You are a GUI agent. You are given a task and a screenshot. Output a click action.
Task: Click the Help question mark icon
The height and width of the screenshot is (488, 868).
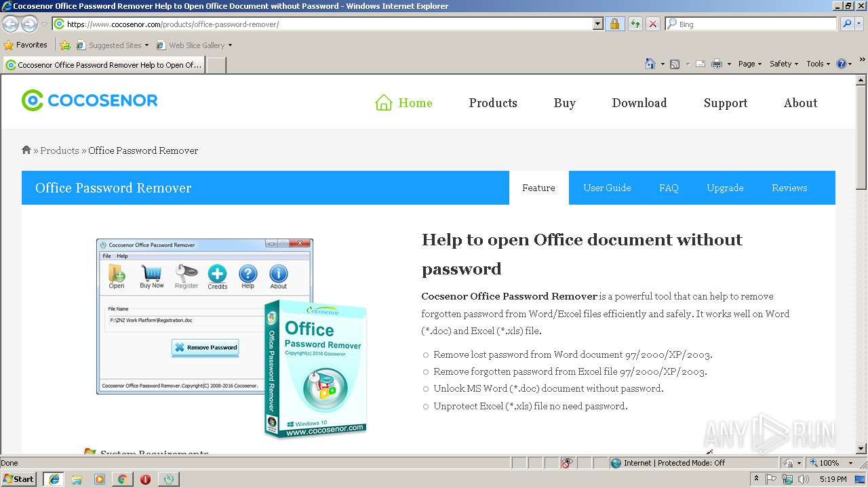842,64
